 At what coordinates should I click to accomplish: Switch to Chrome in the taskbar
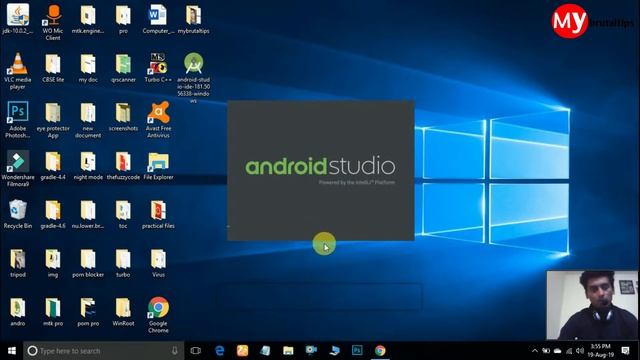point(380,351)
